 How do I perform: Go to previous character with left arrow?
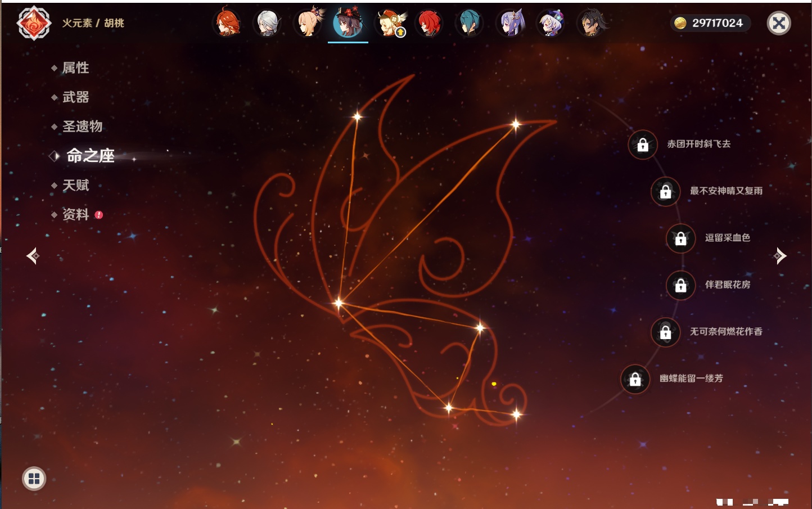(33, 256)
